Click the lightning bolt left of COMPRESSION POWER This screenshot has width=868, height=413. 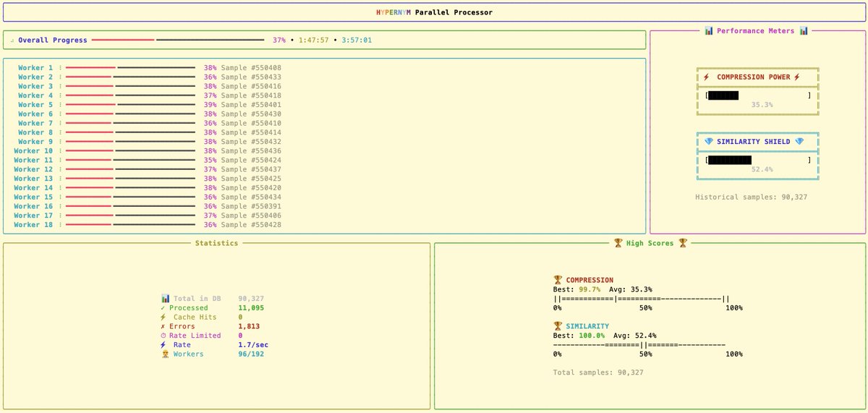707,77
